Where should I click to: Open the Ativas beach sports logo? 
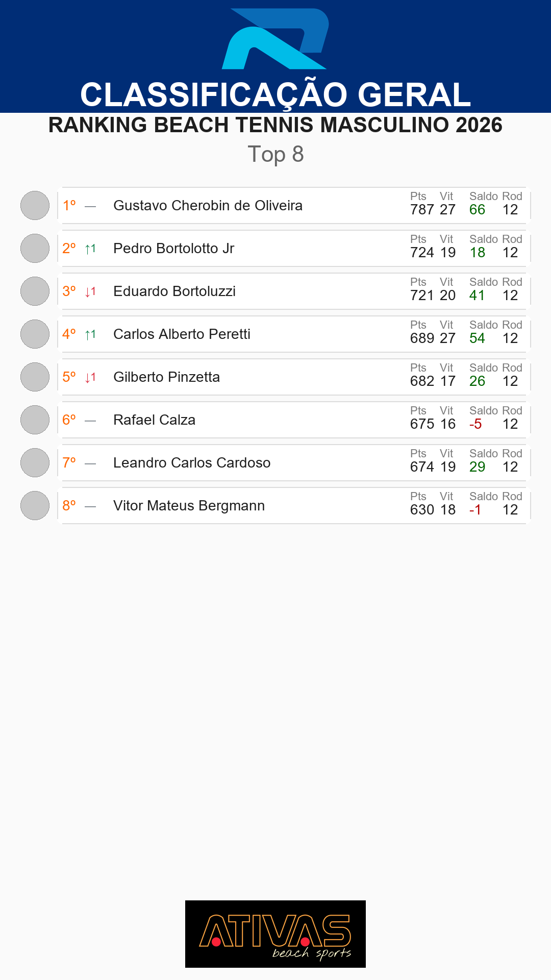pyautogui.click(x=275, y=934)
